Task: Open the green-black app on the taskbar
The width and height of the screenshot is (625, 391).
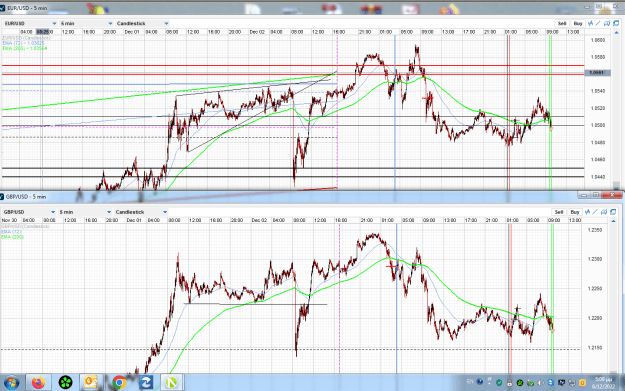Action: pyautogui.click(x=65, y=383)
